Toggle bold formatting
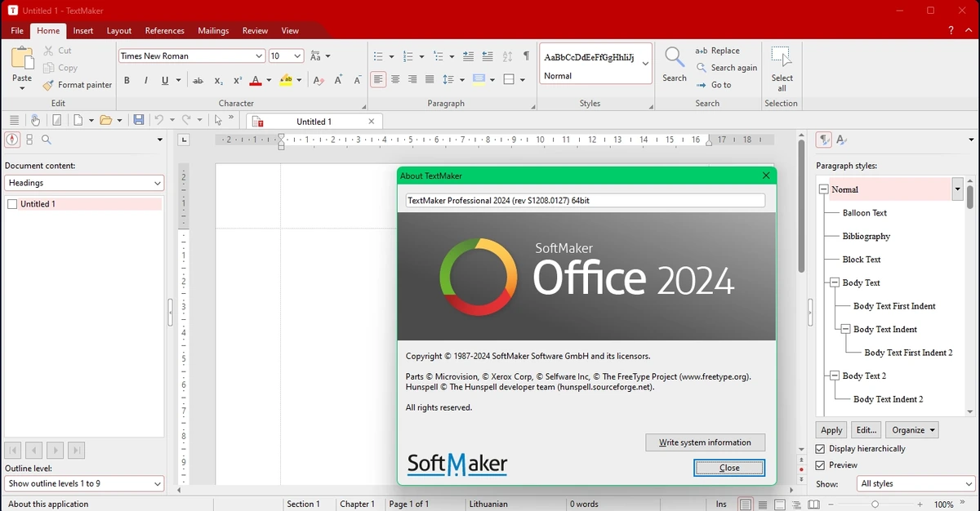 (127, 80)
